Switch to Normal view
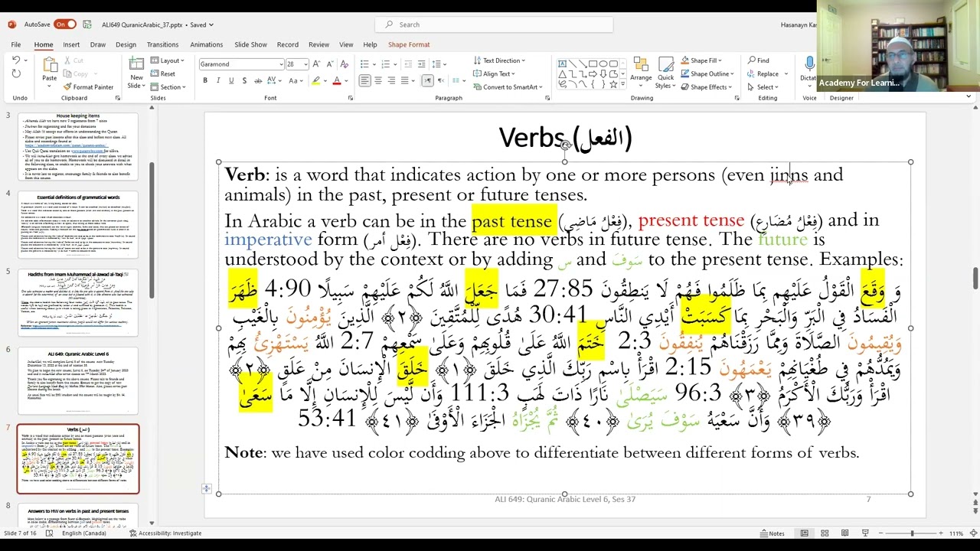This screenshot has width=980, height=551. pos(805,533)
